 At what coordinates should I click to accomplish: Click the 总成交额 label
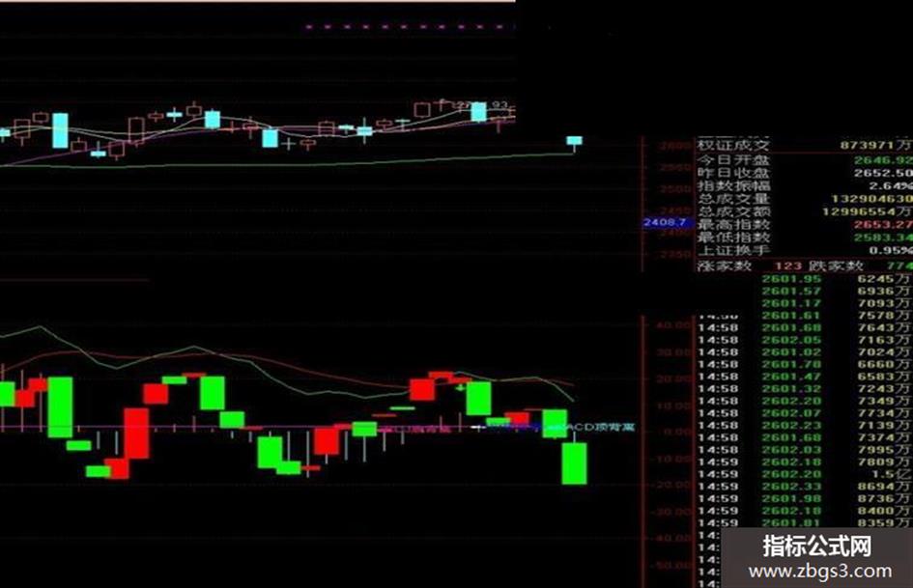pyautogui.click(x=733, y=211)
